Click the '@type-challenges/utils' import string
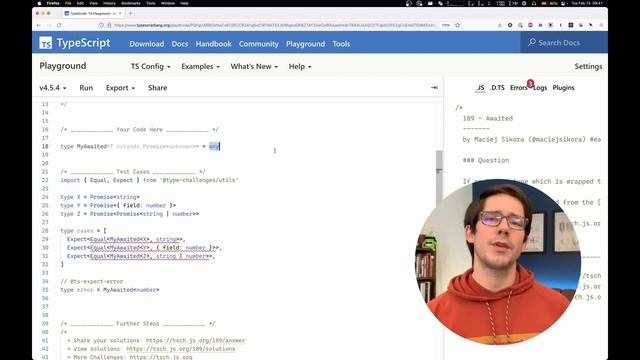The width and height of the screenshot is (640, 360). point(199,180)
